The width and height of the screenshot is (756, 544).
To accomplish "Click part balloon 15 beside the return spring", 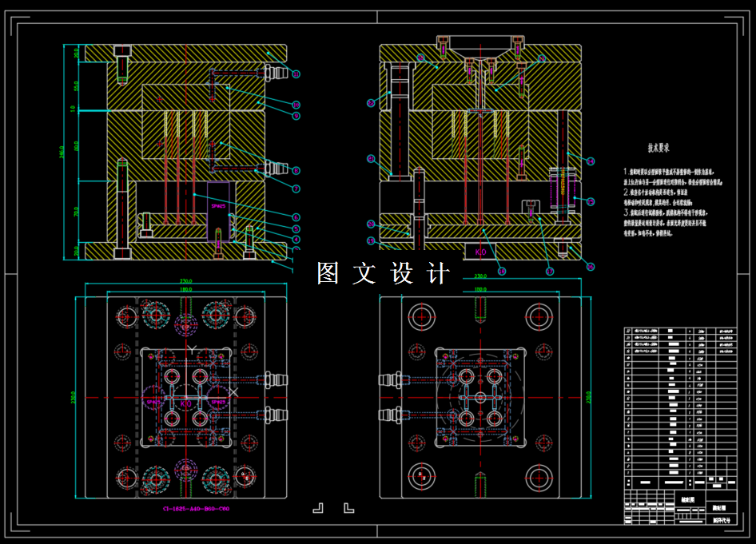I will (590, 202).
